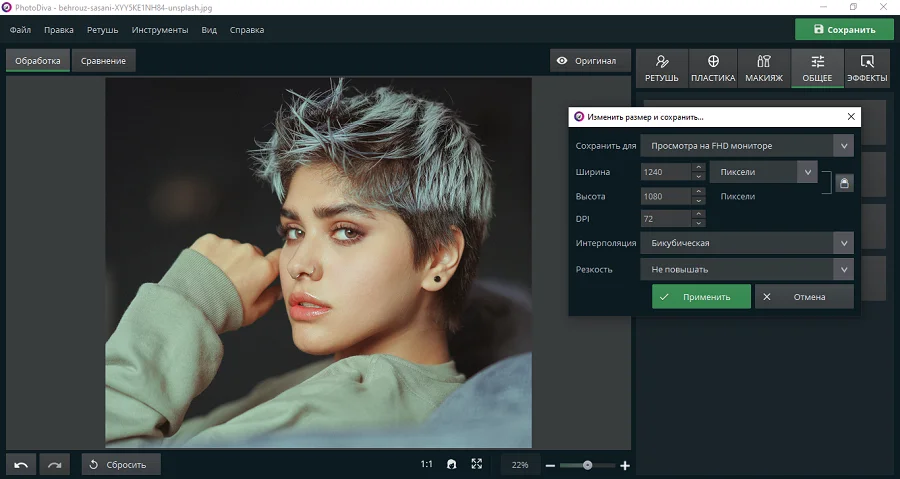Screen dimensions: 900x479
Task: Open the Инструменты menu
Action: (159, 30)
